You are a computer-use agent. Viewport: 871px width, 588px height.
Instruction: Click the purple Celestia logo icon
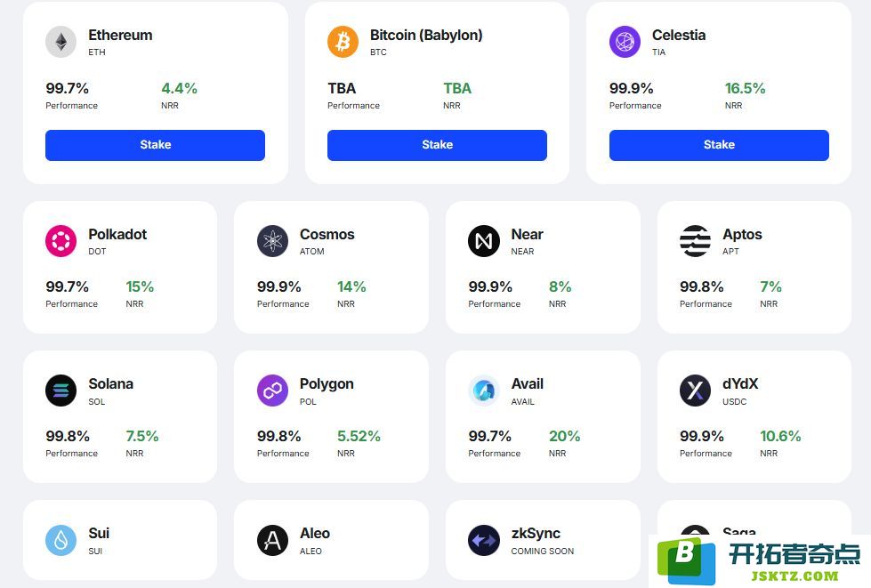[x=625, y=42]
